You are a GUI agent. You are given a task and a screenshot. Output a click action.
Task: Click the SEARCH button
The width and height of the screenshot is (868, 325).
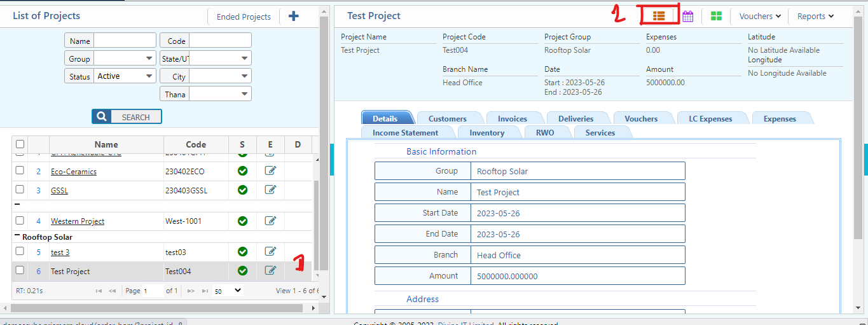tap(127, 116)
